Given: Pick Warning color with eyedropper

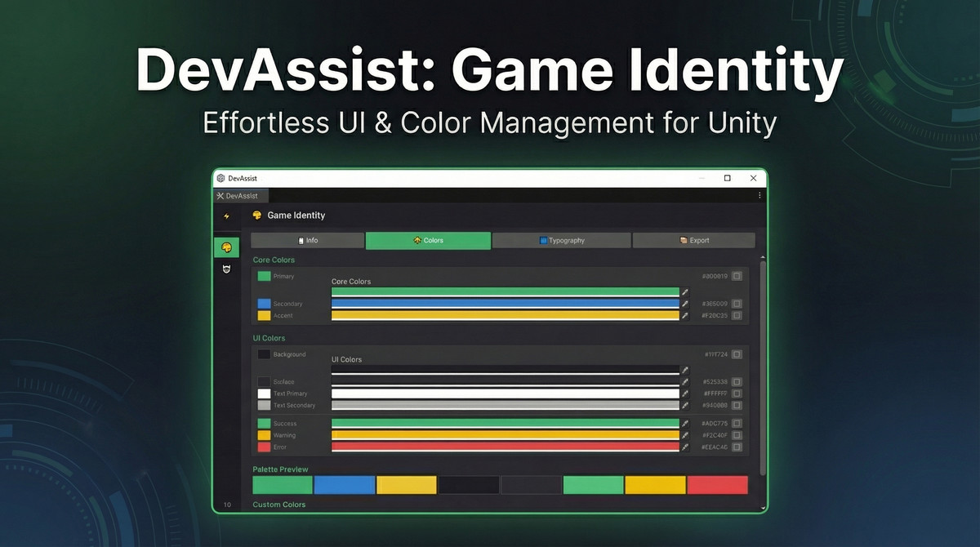Looking at the screenshot, I should pyautogui.click(x=685, y=435).
